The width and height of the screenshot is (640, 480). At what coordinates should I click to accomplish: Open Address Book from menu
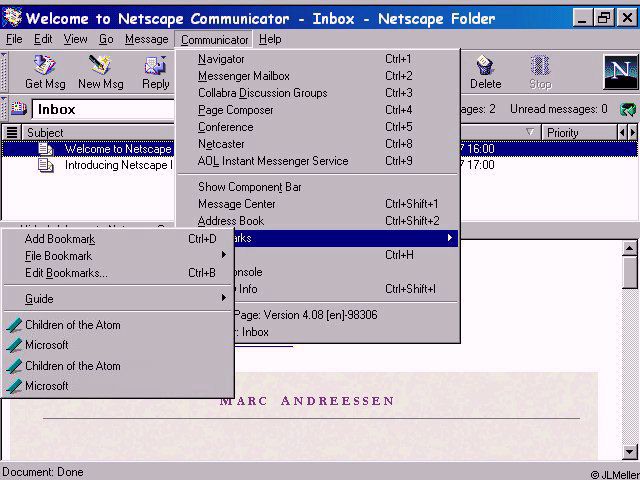[x=318, y=221]
